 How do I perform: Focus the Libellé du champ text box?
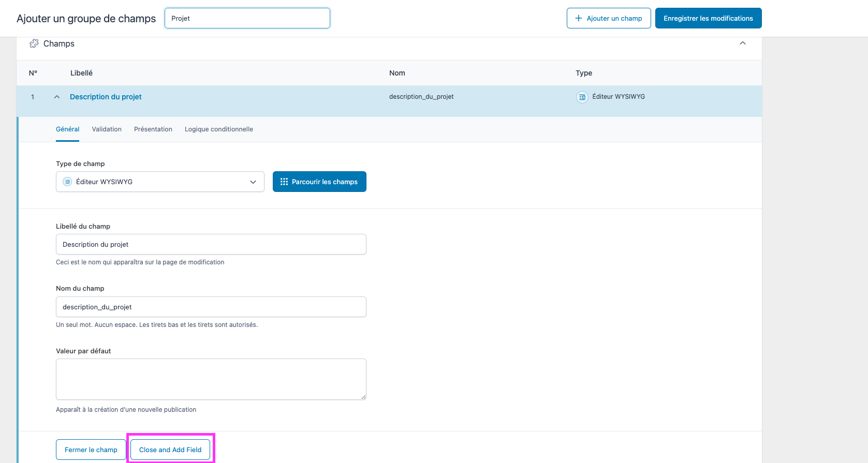pyautogui.click(x=211, y=245)
